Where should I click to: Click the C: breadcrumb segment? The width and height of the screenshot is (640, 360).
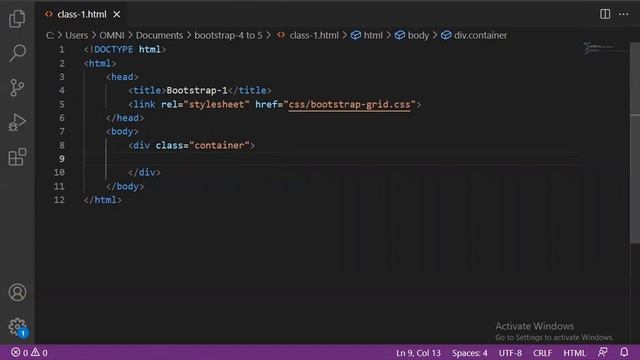[x=50, y=36]
